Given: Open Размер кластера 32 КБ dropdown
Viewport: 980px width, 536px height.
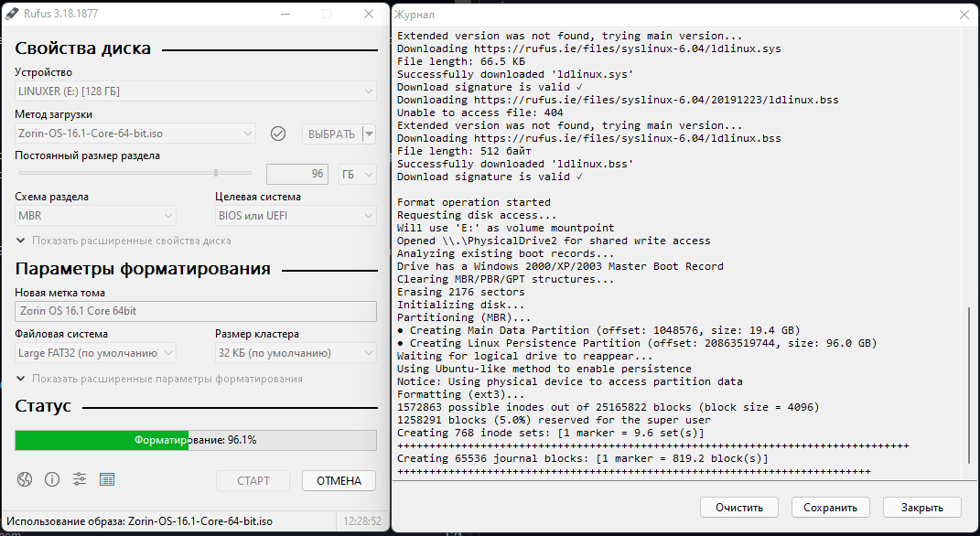Looking at the screenshot, I should click(296, 353).
